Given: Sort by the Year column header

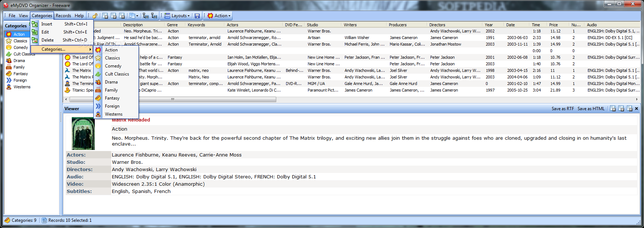Looking at the screenshot, I should tap(494, 25).
